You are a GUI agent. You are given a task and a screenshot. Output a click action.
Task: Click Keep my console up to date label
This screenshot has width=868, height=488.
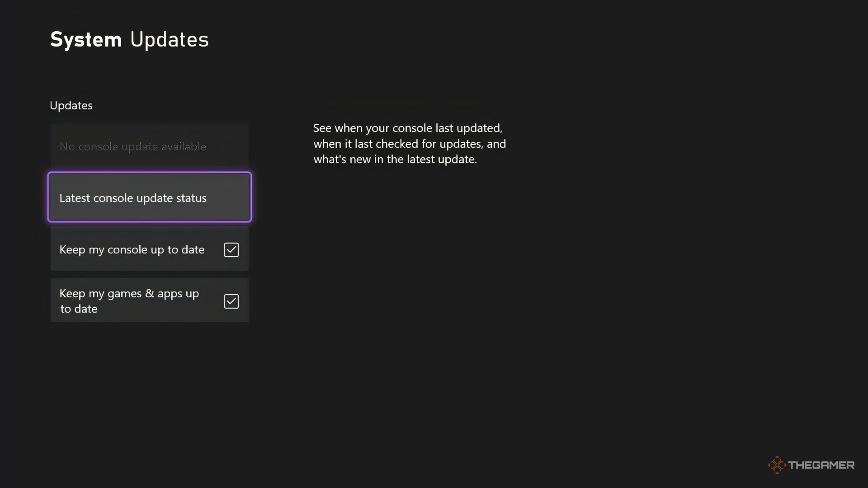[132, 249]
